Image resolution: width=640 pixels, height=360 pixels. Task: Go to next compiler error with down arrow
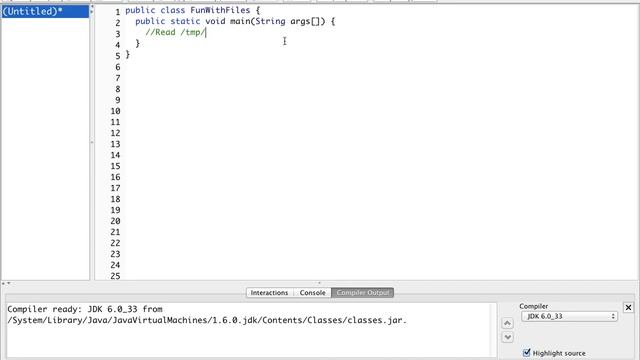[x=507, y=337]
